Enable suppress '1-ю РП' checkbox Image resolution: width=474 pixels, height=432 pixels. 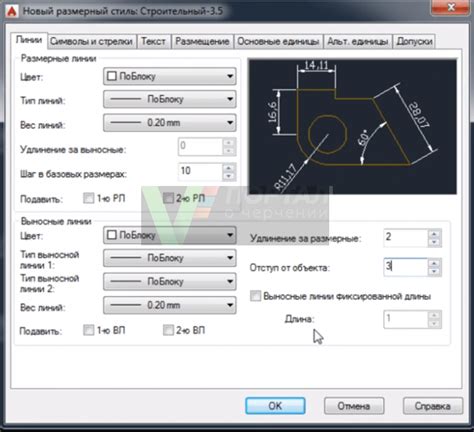(x=89, y=198)
